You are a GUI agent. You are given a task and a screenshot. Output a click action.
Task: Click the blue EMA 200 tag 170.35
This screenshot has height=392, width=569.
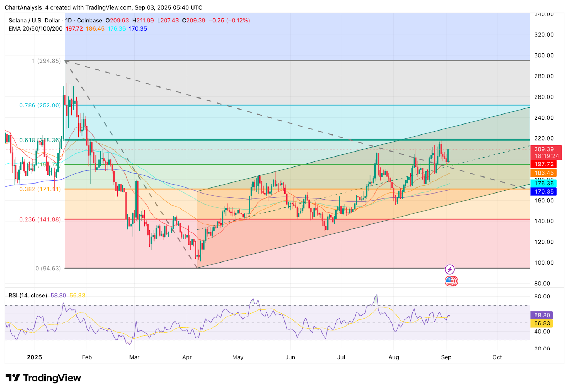click(543, 192)
